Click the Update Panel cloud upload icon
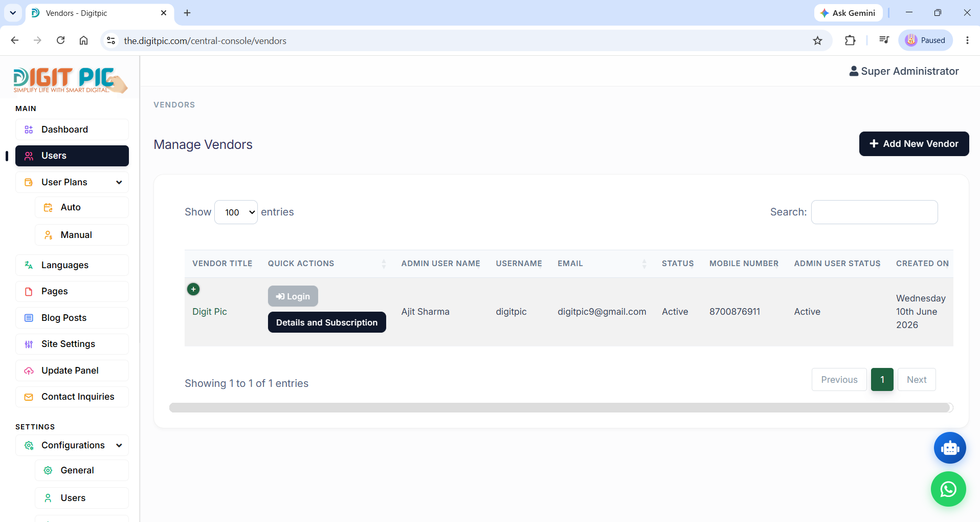The image size is (980, 522). pos(29,371)
